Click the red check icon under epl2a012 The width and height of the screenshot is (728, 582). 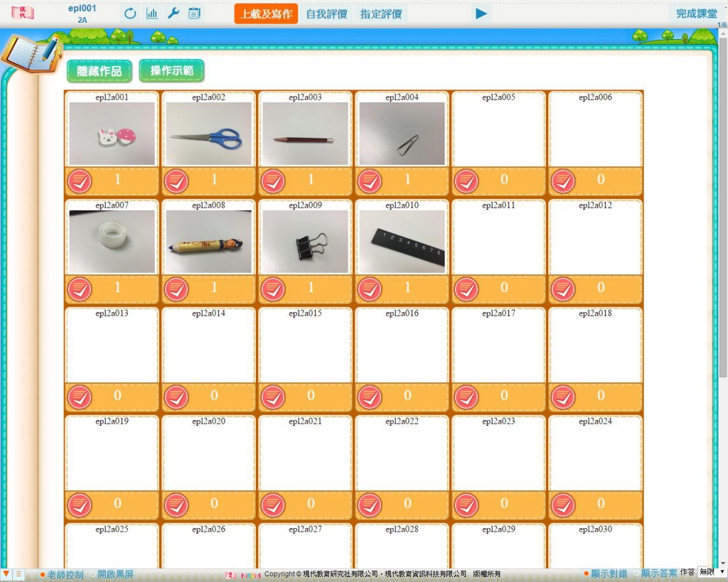point(563,290)
